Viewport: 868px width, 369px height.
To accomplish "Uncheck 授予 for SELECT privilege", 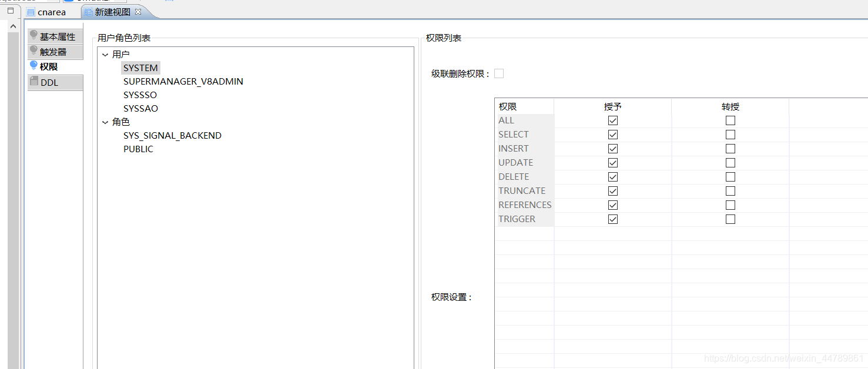I will tap(613, 135).
